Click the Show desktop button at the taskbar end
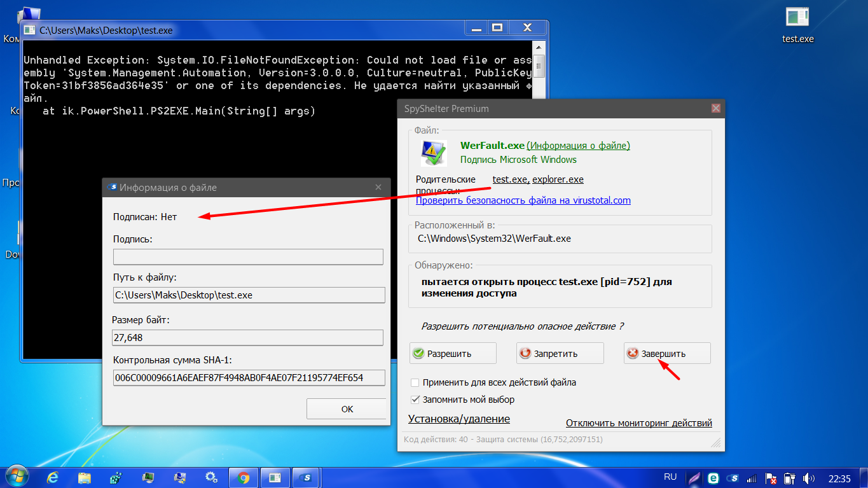This screenshot has width=868, height=488. (x=864, y=477)
